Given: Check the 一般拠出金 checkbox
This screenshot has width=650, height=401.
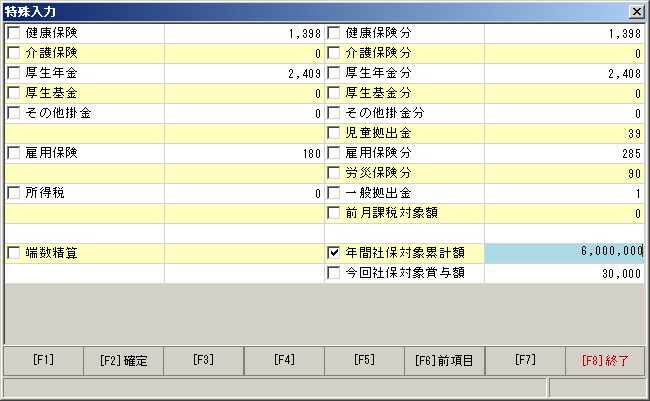Looking at the screenshot, I should (x=334, y=192).
